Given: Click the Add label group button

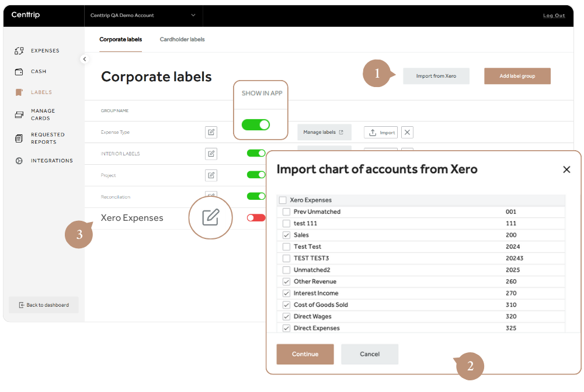Looking at the screenshot, I should tap(517, 76).
